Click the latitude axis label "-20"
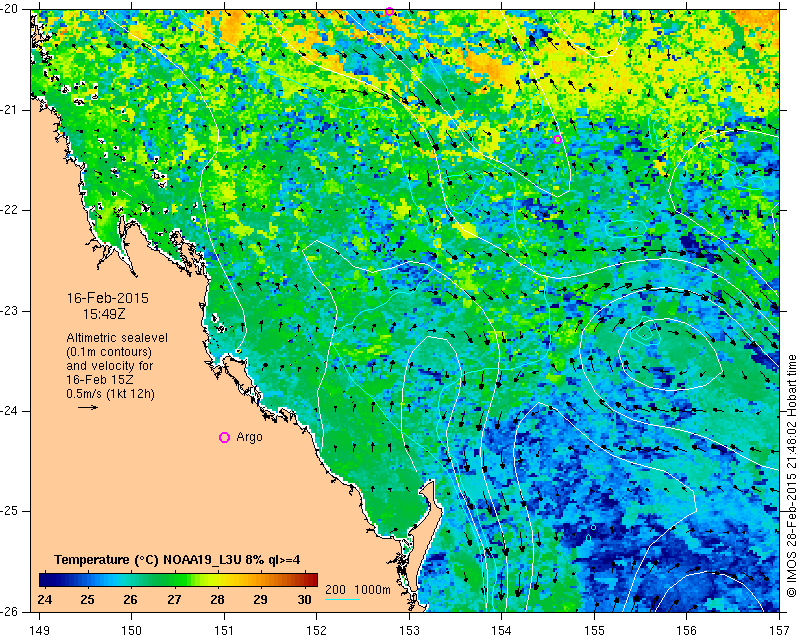The image size is (800, 640). 9,9
